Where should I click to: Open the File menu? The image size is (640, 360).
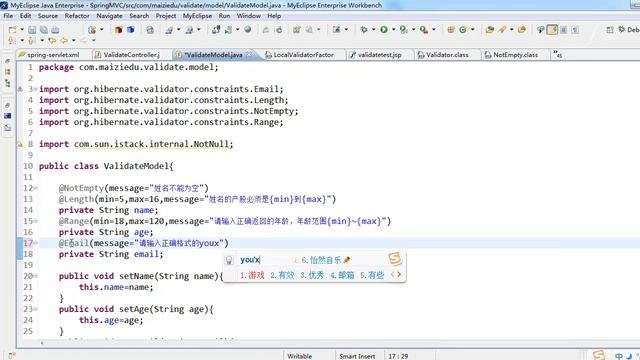pos(8,16)
